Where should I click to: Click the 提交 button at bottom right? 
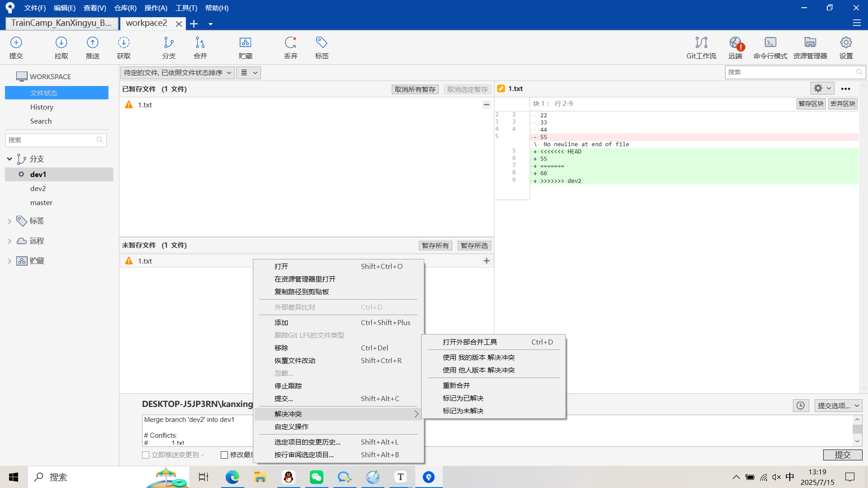pos(842,455)
